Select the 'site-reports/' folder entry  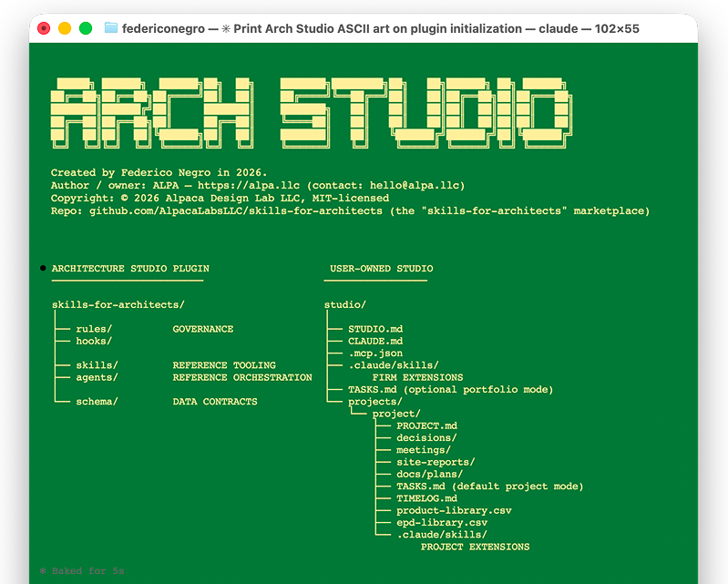point(436,462)
